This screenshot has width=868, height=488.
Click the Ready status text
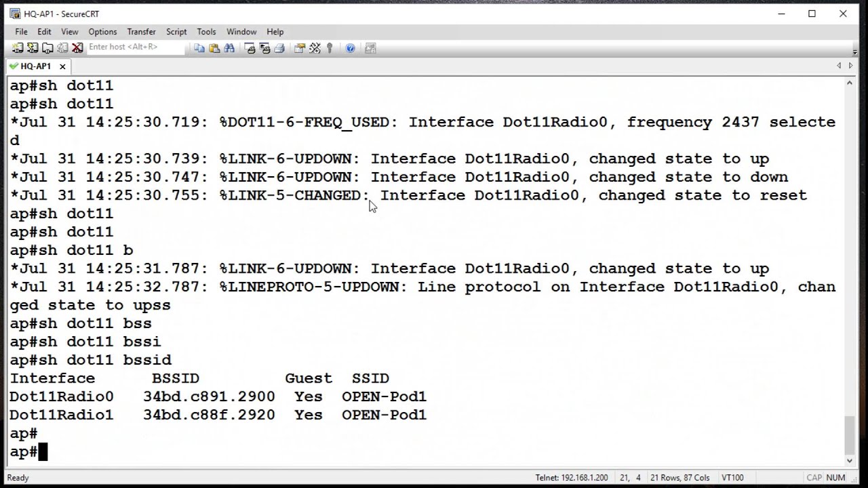point(18,478)
